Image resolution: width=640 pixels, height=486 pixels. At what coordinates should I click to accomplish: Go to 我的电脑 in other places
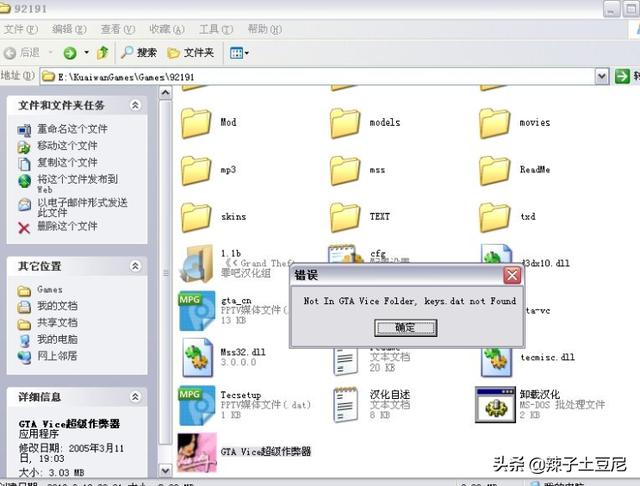click(57, 339)
